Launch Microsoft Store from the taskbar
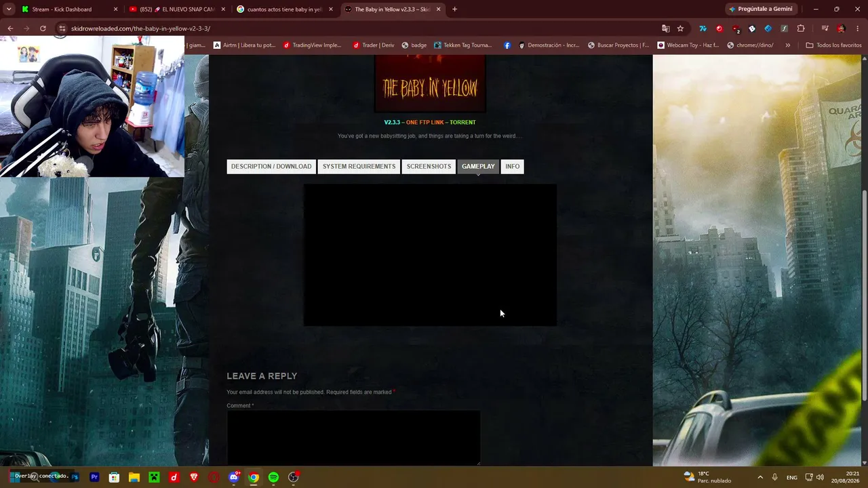 pos(114,477)
